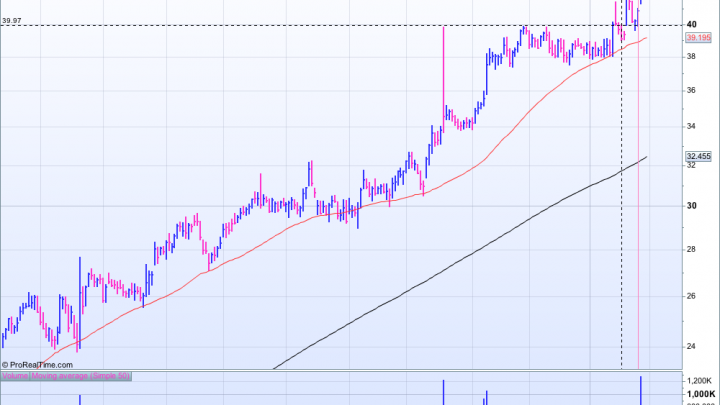Screen dimensions: 720x405
Task: Select the 24 price axis label
Action: coord(692,347)
